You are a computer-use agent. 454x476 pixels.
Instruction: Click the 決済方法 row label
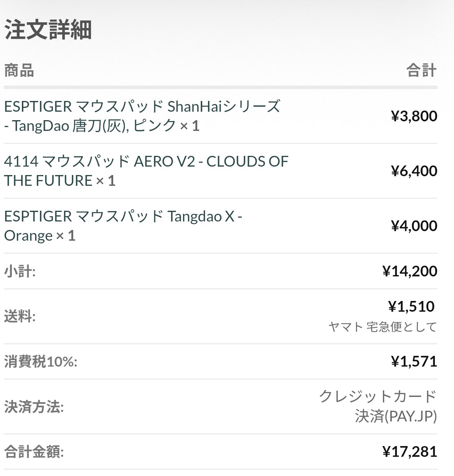coord(34,407)
